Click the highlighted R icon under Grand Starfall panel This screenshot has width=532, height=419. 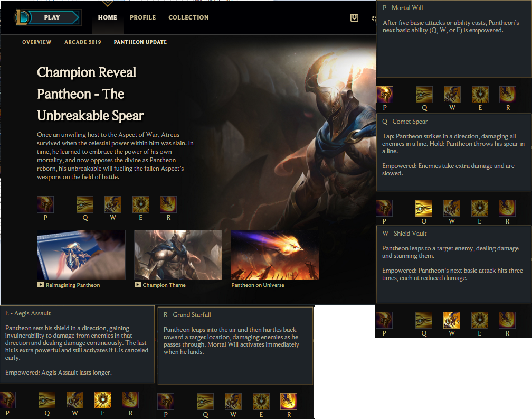coord(289,402)
